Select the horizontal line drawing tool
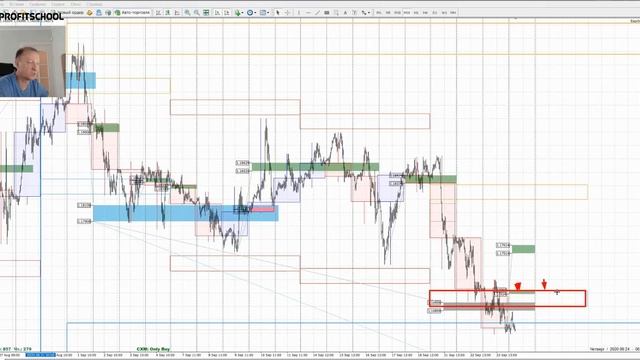Screen dimensions: 640x360 308,13
